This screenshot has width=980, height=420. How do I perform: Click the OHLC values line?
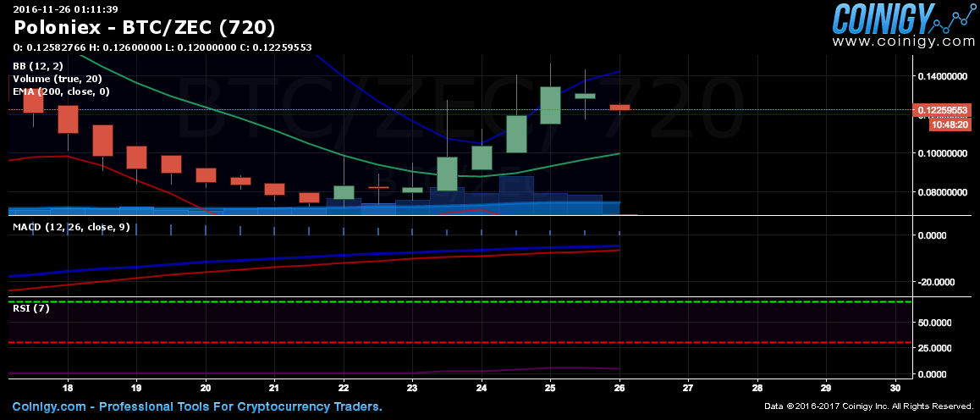point(162,47)
